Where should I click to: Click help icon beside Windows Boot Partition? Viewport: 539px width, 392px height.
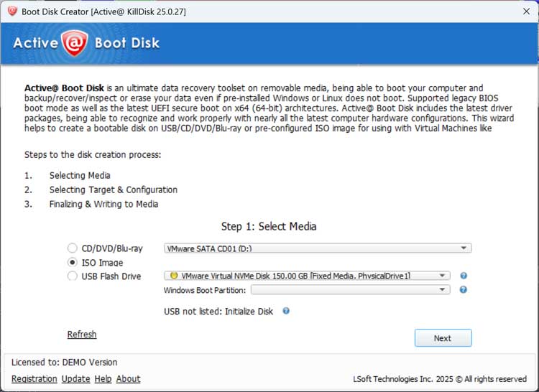click(x=464, y=290)
